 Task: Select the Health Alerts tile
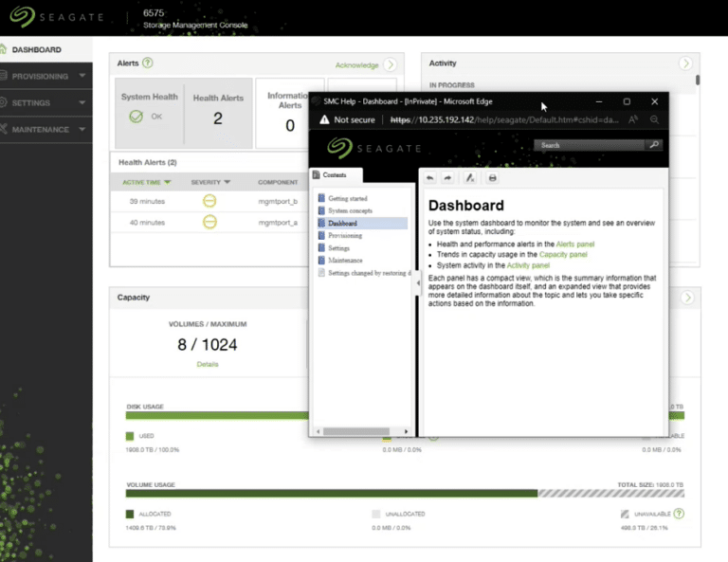pos(218,113)
